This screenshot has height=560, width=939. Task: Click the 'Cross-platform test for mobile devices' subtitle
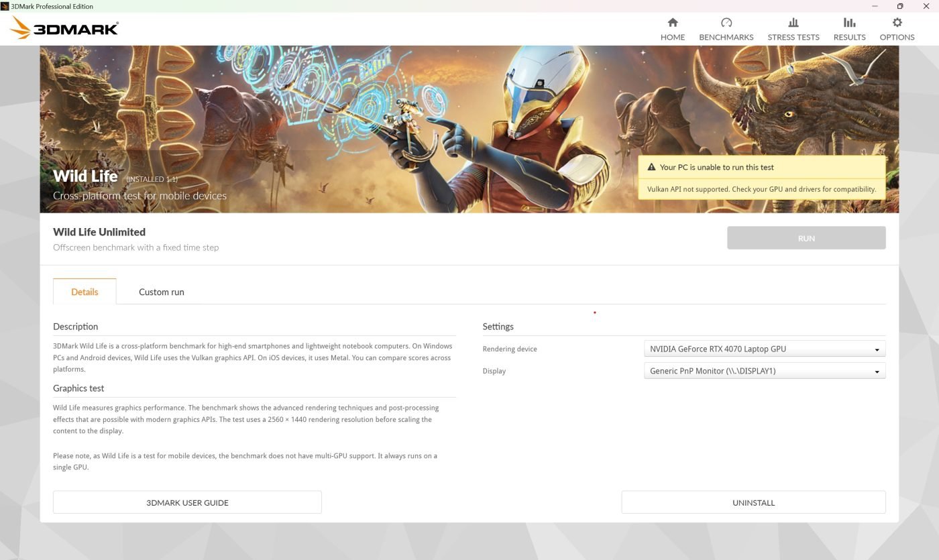point(140,196)
